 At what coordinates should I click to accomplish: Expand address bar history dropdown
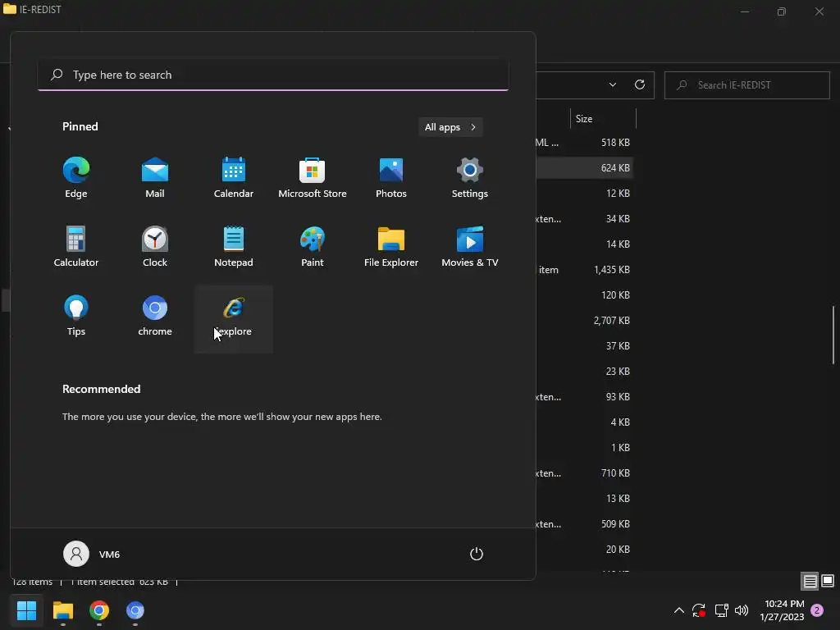coord(612,84)
